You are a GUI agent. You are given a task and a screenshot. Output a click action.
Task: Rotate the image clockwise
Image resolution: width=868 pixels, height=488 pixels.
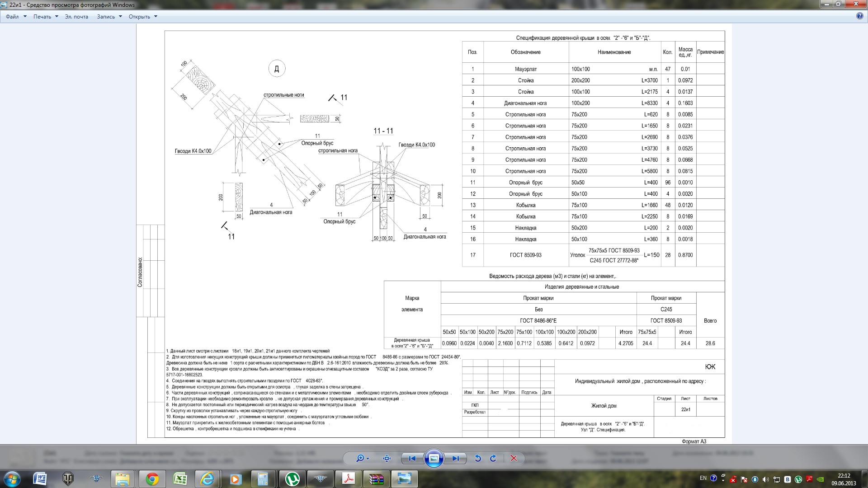coord(493,458)
